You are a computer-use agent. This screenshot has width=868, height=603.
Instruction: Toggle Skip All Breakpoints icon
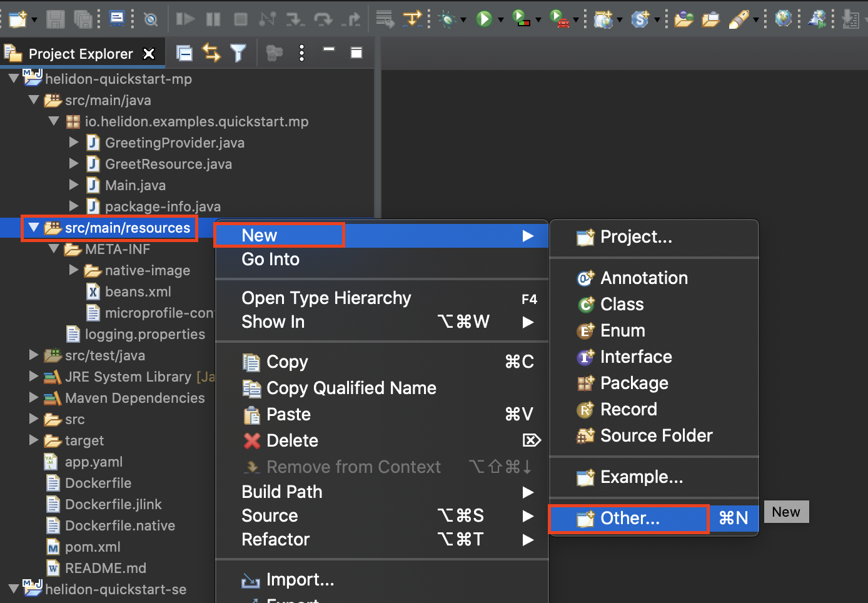(x=151, y=19)
